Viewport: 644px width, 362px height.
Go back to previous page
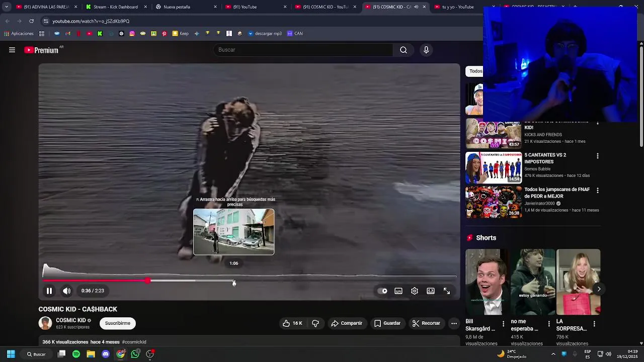[8, 21]
